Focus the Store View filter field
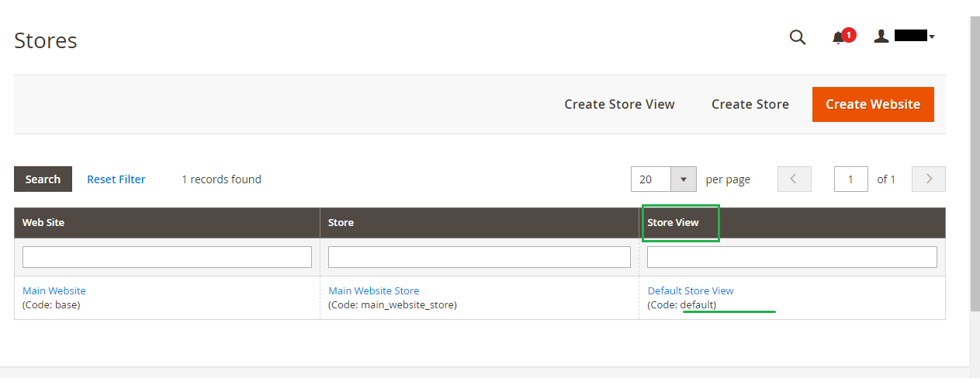 792,257
